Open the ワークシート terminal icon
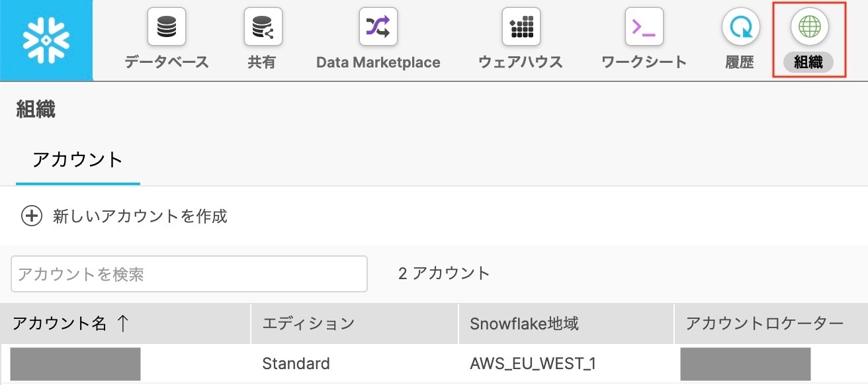Viewport: 868px width, 385px height. (x=644, y=26)
